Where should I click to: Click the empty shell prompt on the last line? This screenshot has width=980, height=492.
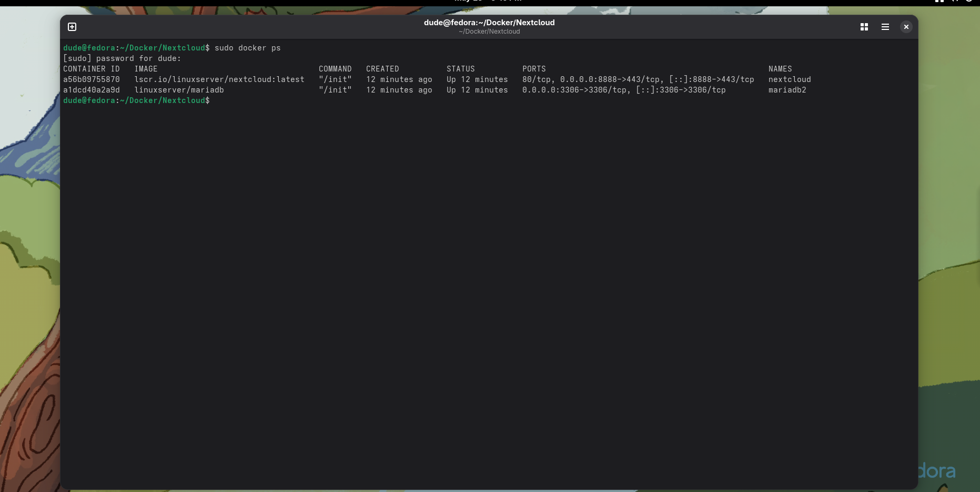[136, 100]
